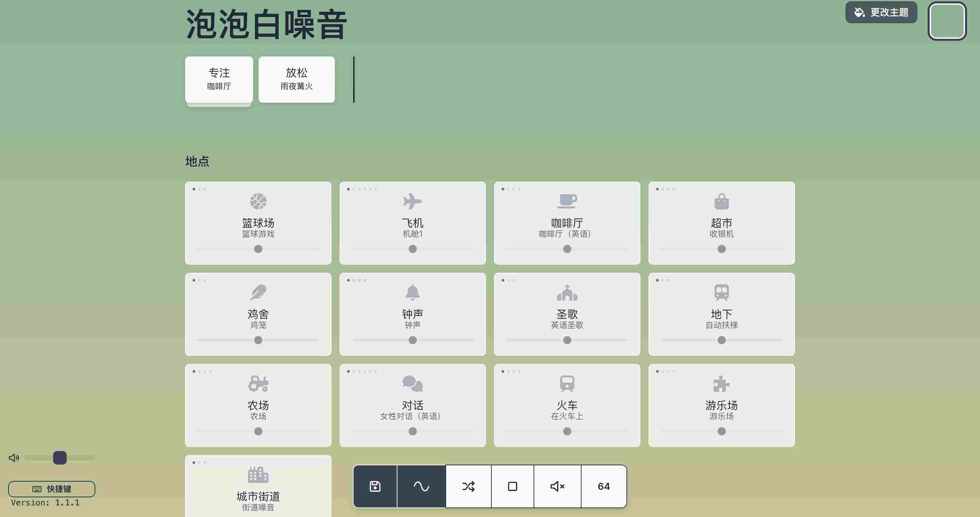Toggle the basketball 篮球场 sound icon

coord(258,201)
